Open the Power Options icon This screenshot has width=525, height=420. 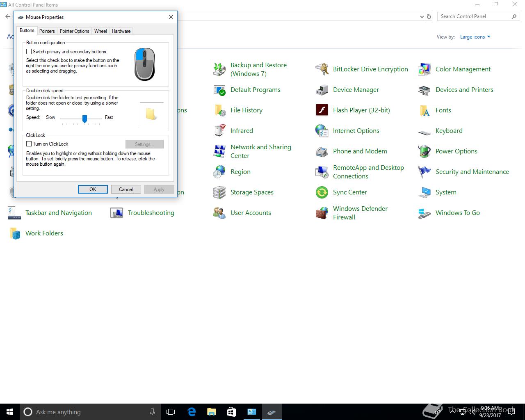[425, 151]
